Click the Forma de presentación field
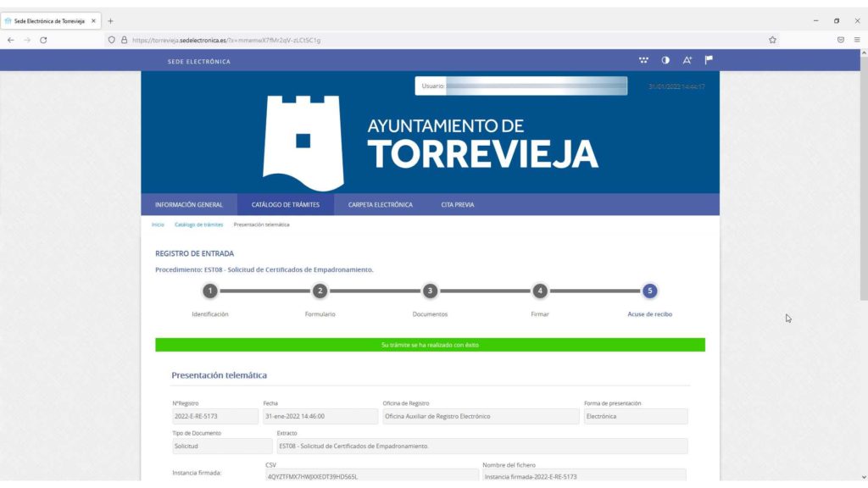The height and width of the screenshot is (488, 868). [636, 416]
